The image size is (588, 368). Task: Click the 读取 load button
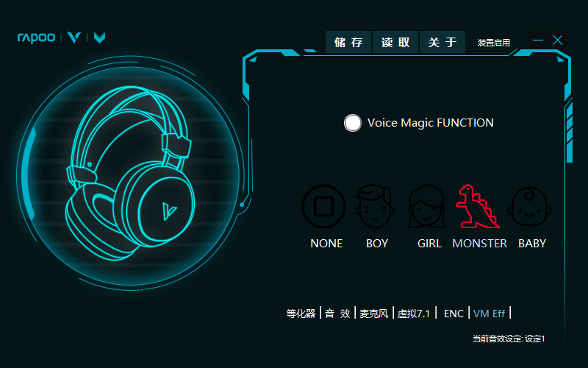[395, 43]
